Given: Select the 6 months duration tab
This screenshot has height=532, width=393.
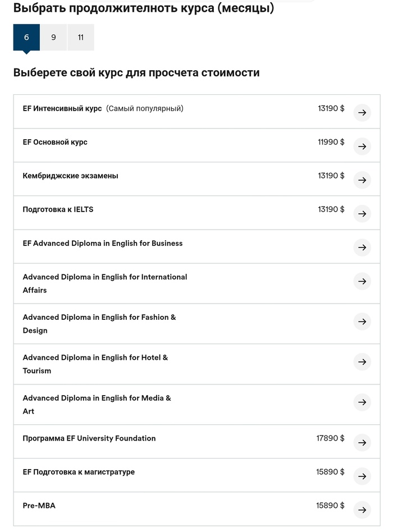Looking at the screenshot, I should pyautogui.click(x=26, y=38).
